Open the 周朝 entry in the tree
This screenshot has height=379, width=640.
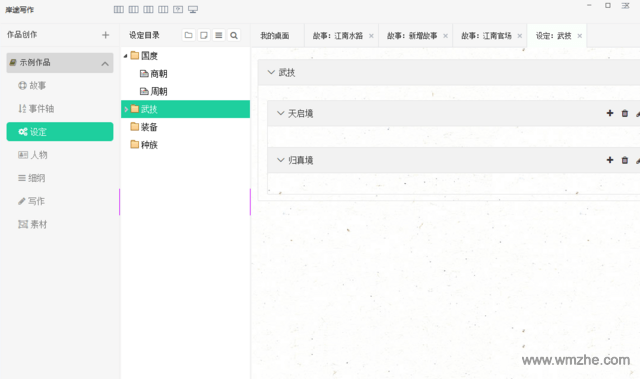[x=154, y=91]
